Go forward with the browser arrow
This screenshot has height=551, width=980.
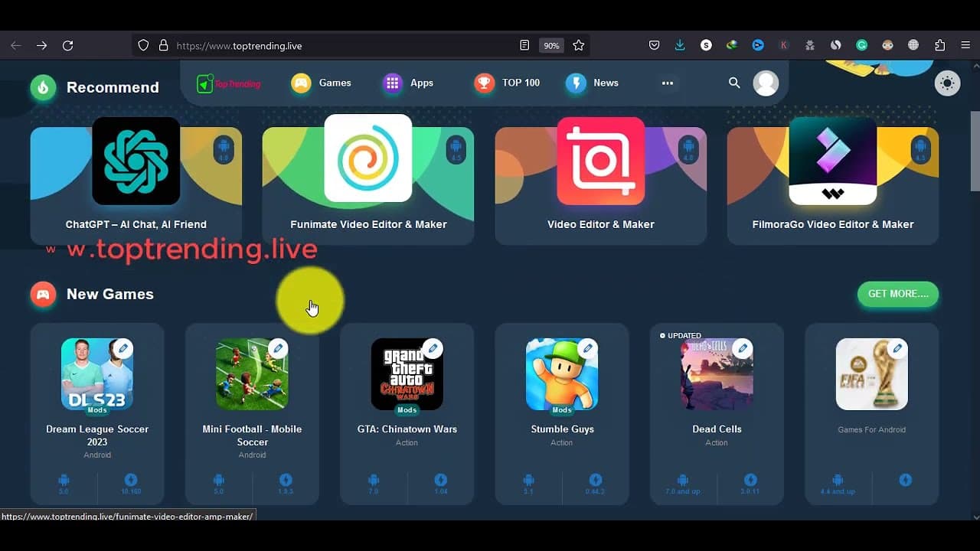coord(41,46)
